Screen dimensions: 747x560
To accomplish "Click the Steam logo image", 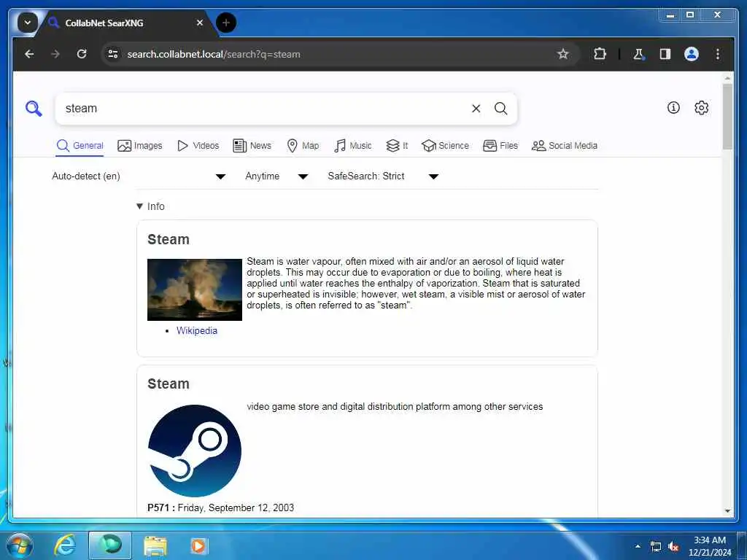I will coord(194,451).
